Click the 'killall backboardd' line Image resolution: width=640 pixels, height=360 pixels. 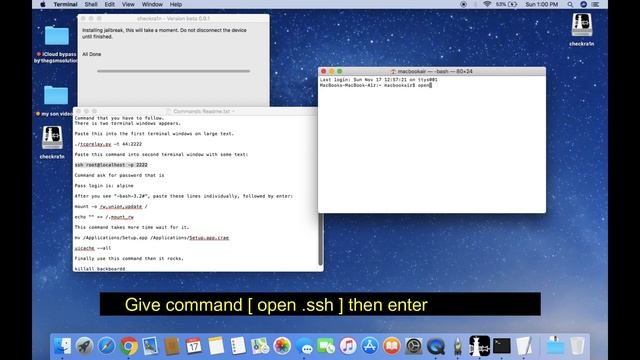[100, 269]
